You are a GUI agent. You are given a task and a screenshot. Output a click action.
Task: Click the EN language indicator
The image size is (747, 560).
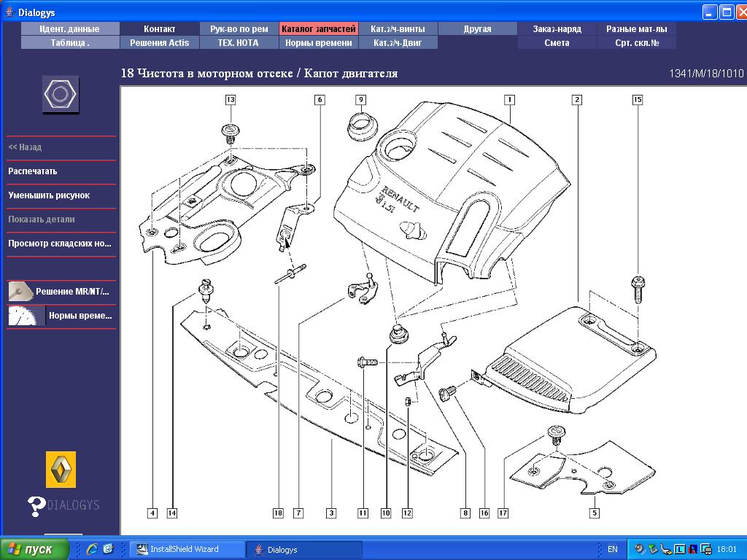pyautogui.click(x=612, y=549)
